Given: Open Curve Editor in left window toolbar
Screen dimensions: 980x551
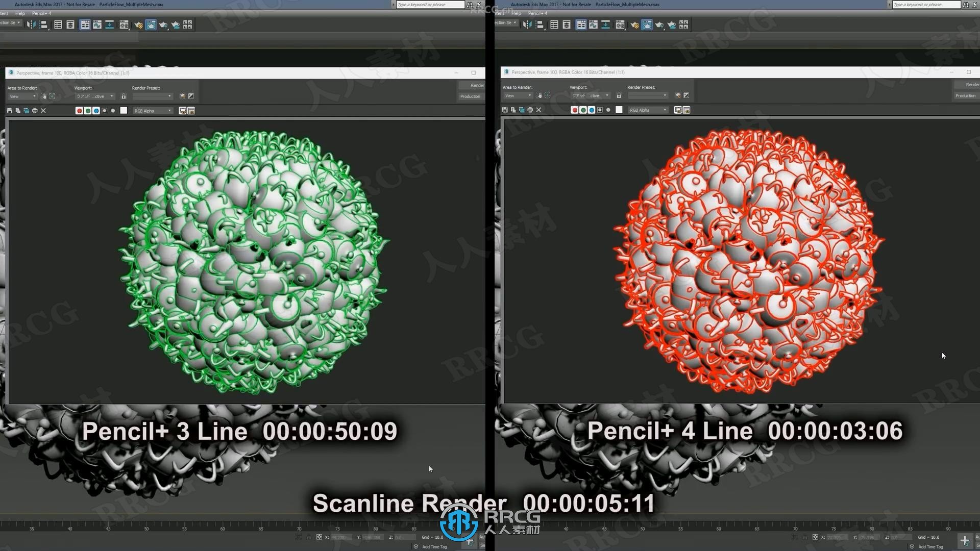Looking at the screenshot, I should click(97, 24).
